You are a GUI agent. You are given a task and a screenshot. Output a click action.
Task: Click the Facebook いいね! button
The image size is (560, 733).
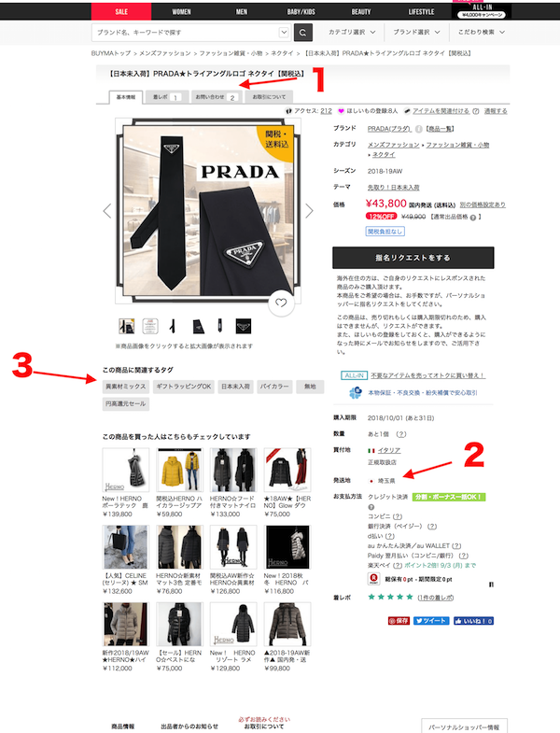[x=473, y=621]
